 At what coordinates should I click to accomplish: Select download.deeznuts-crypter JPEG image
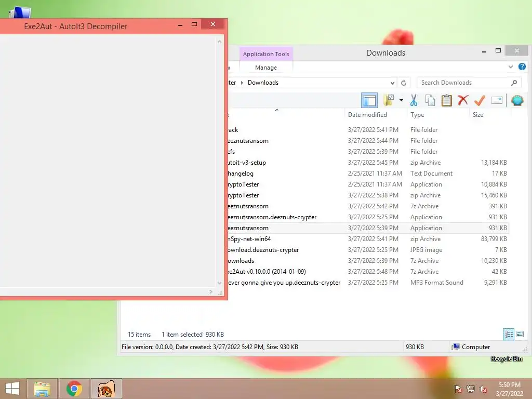[368, 250]
